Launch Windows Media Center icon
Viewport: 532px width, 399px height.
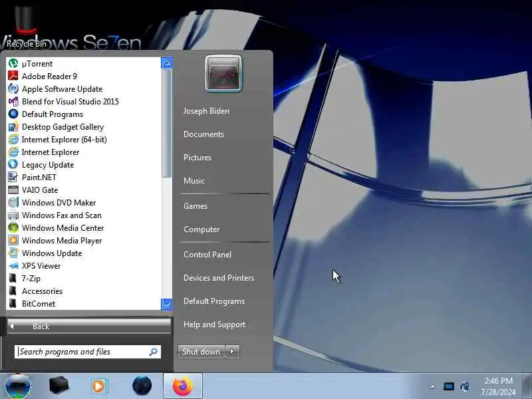13,227
